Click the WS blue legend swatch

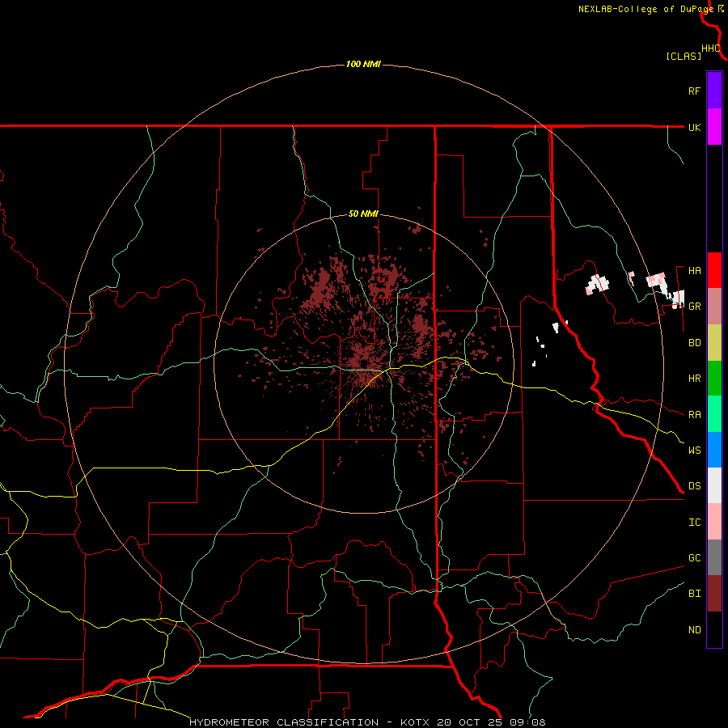[714, 450]
